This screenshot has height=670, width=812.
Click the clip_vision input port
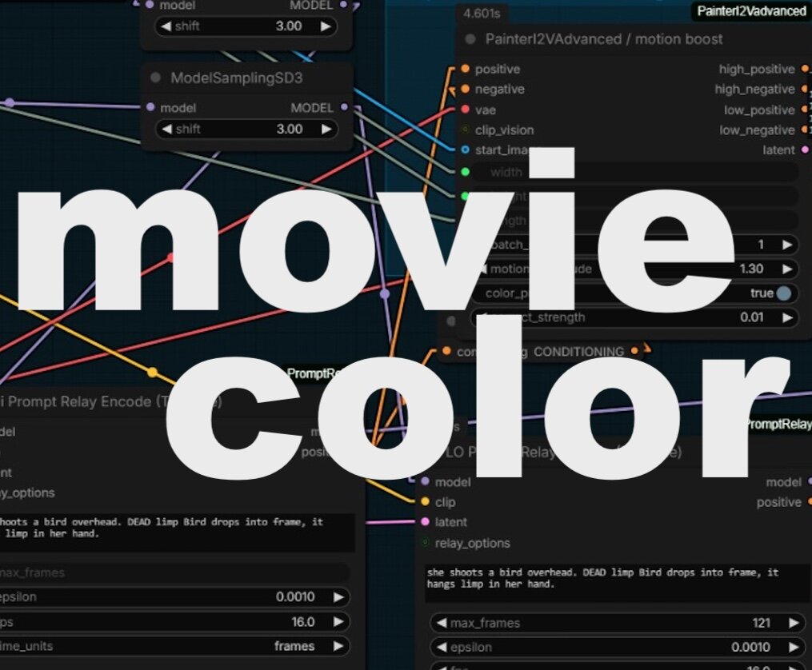(x=465, y=130)
